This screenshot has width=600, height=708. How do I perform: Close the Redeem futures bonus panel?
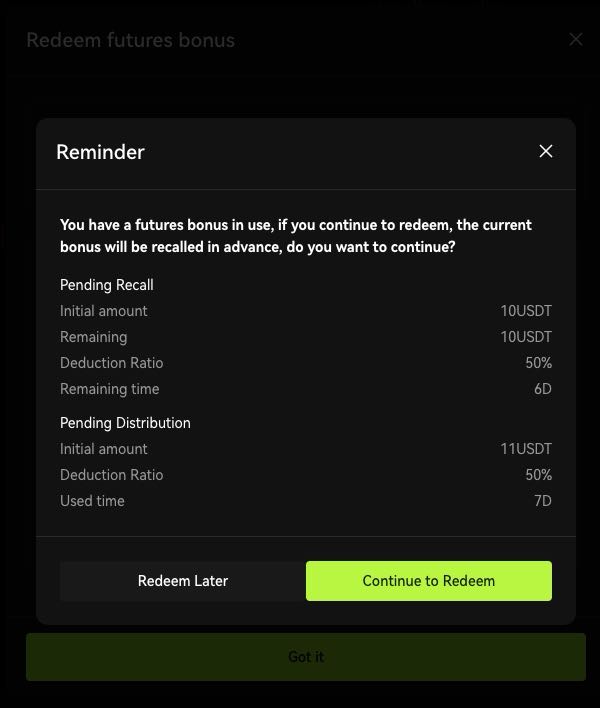coord(576,39)
